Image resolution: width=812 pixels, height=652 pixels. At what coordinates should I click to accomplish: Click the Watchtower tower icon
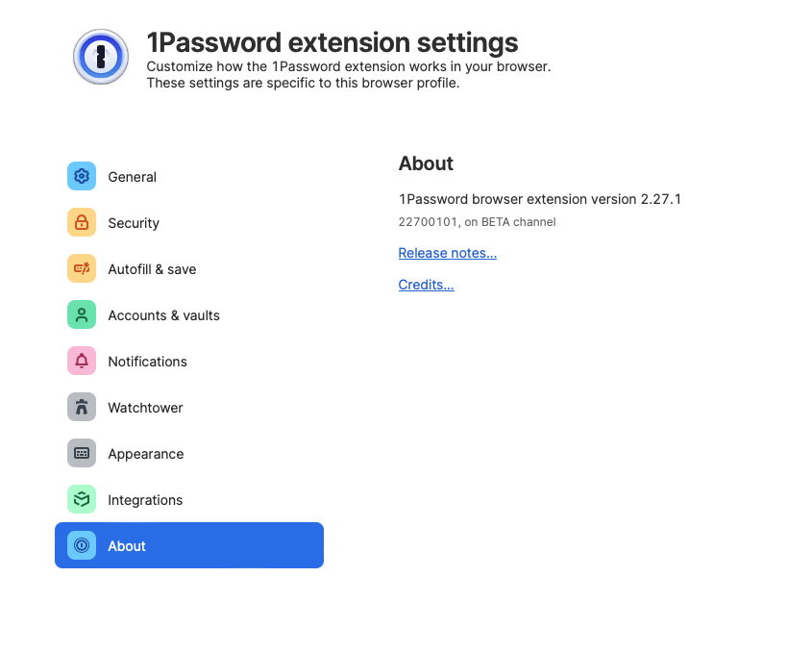[82, 408]
